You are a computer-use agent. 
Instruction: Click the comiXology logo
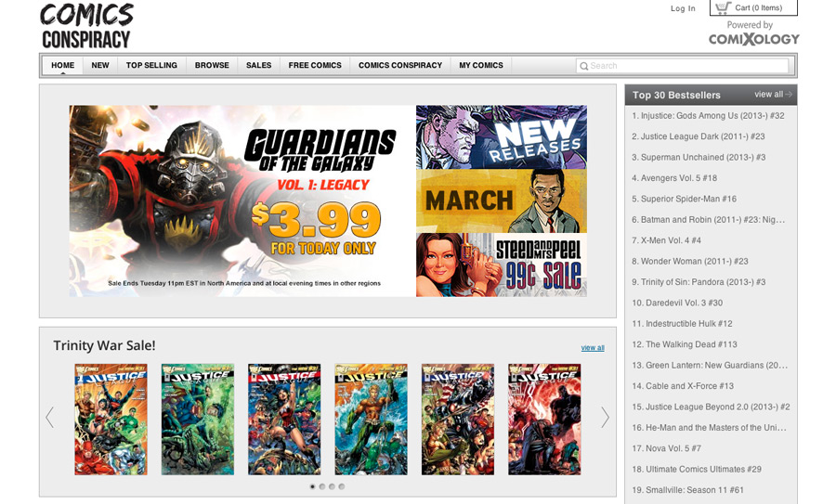[754, 39]
